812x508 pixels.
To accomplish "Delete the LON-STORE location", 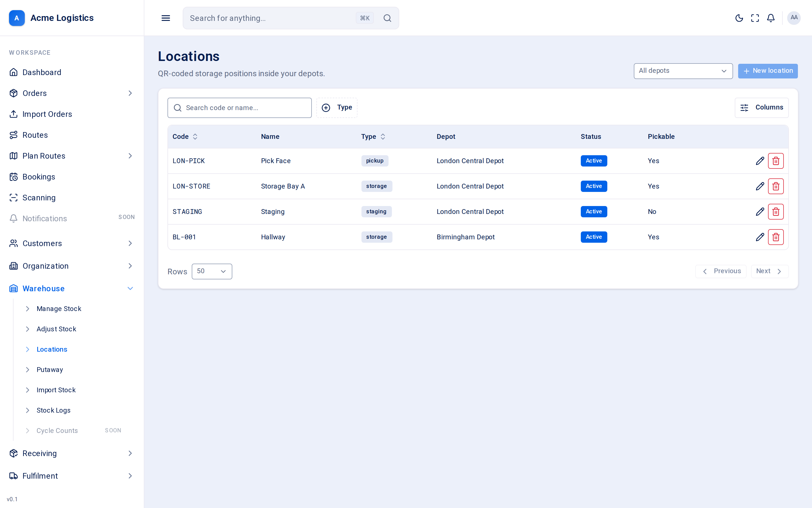I will pos(776,186).
